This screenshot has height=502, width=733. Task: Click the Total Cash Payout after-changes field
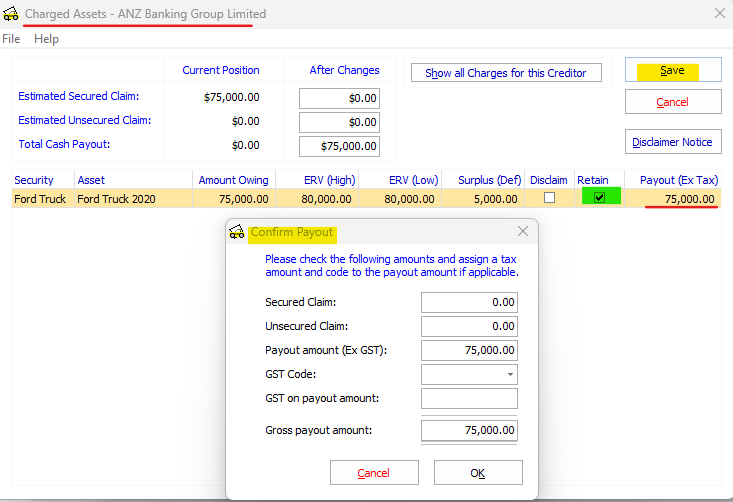(339, 146)
